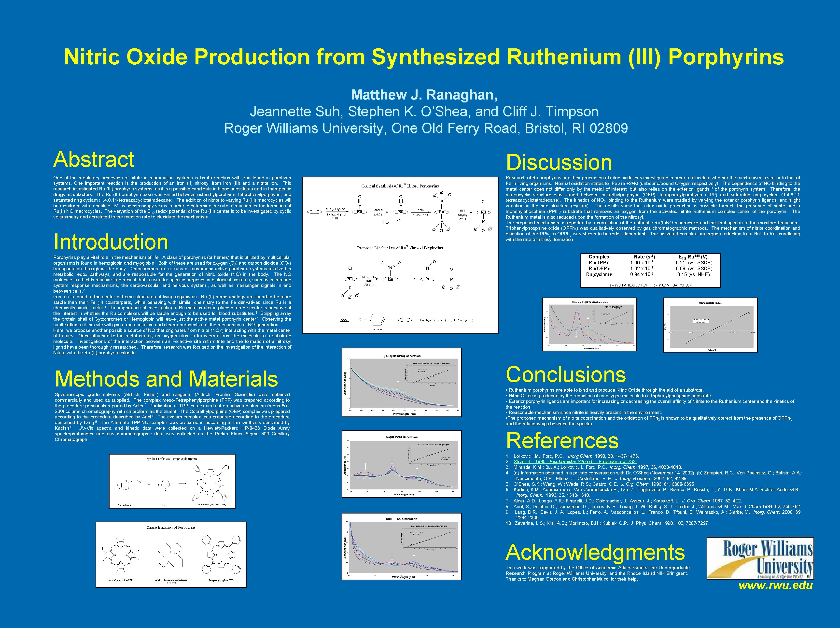Select the Ru(TPP)NO Generation graph
The height and width of the screenshot is (628, 840).
click(401, 546)
